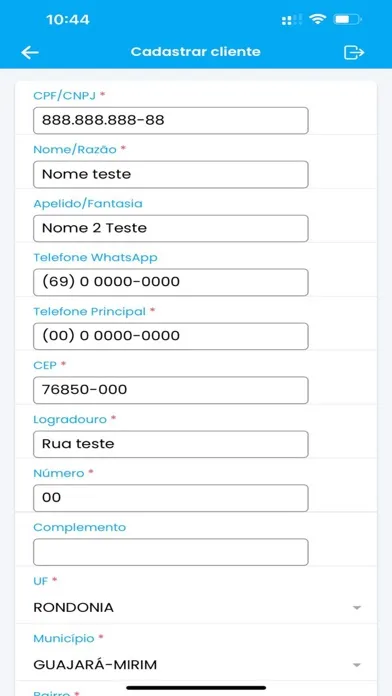Focus the CEP input box
Viewport: 392px width, 696px height.
tap(170, 390)
